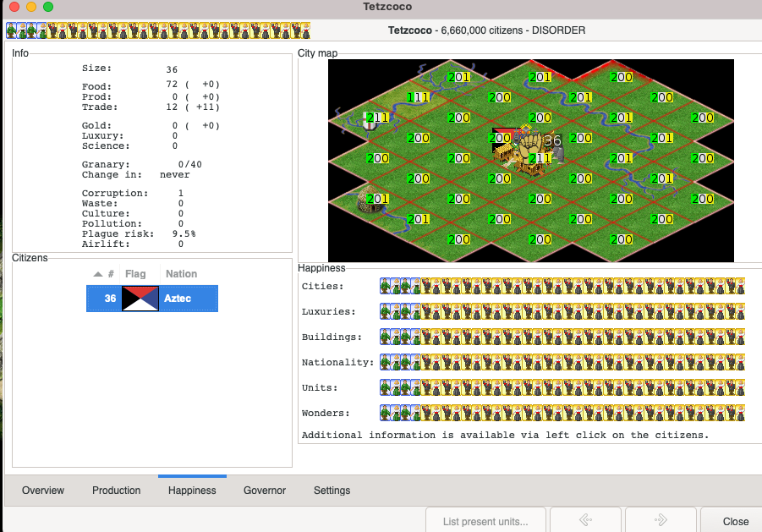762x532 pixels.
Task: Click the Flag column header
Action: click(135, 274)
